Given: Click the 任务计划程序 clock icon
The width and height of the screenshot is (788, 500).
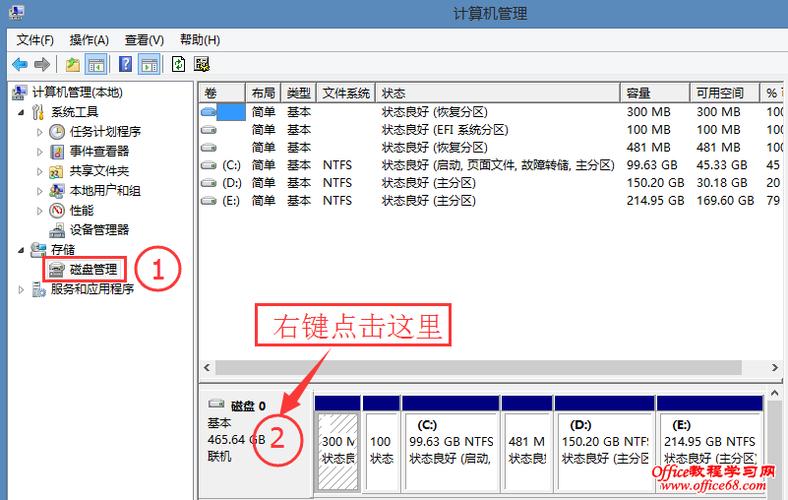Looking at the screenshot, I should pos(57,132).
